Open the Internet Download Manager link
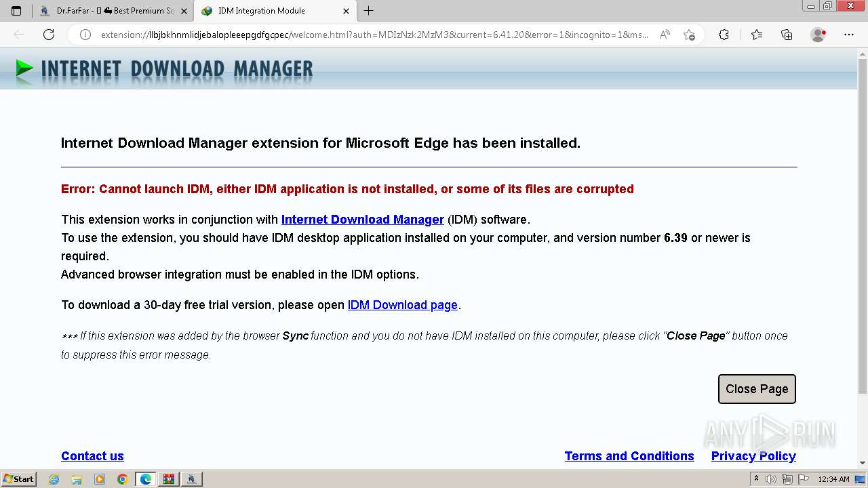 coord(363,220)
